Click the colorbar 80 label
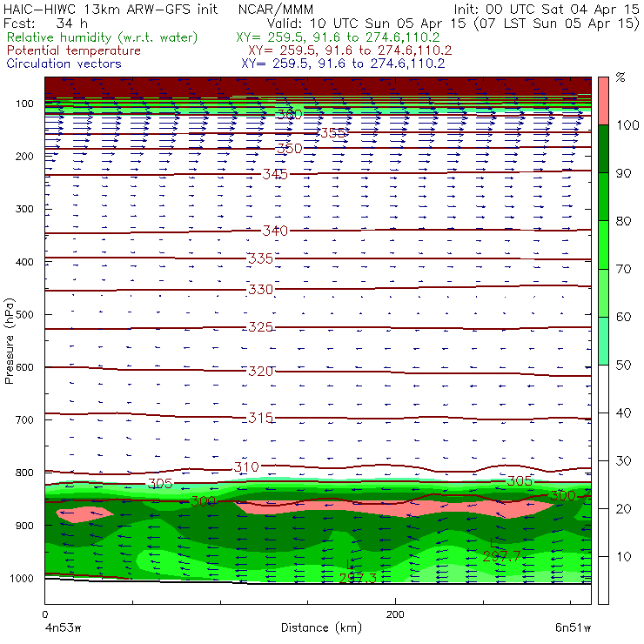This screenshot has width=644, height=644. tap(623, 221)
